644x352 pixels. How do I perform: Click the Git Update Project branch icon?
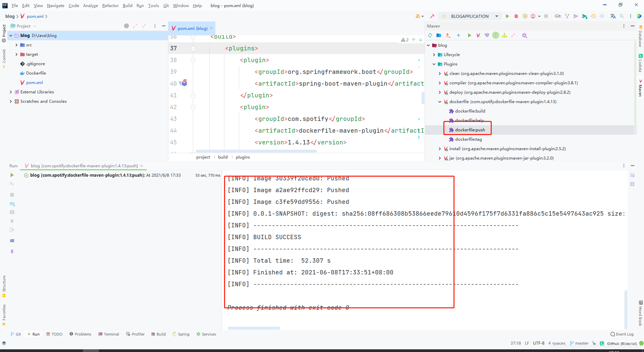[x=567, y=16]
